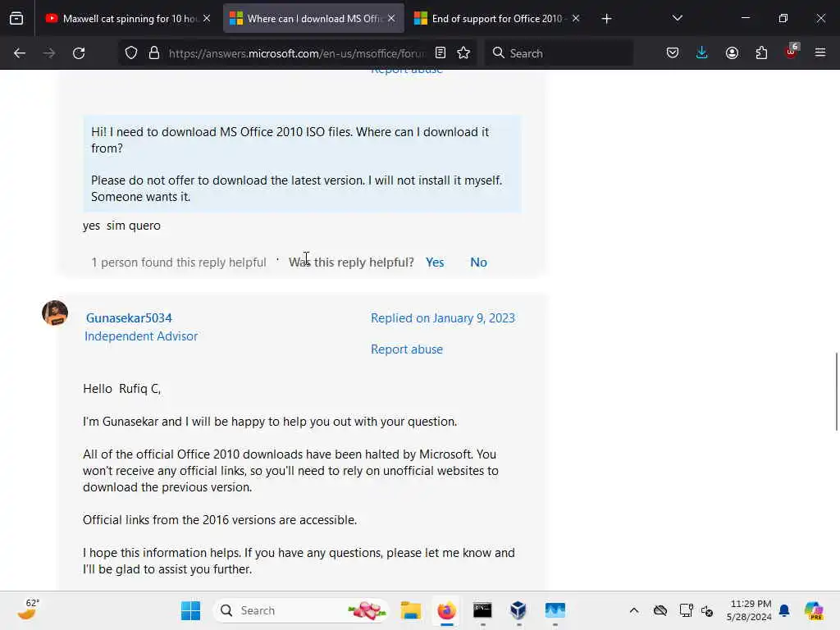Show hidden system tray icons
The height and width of the screenshot is (630, 840).
(634, 610)
